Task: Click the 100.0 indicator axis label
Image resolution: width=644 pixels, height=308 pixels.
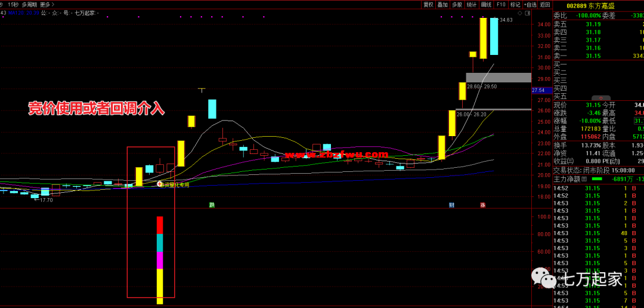Action: click(x=544, y=217)
